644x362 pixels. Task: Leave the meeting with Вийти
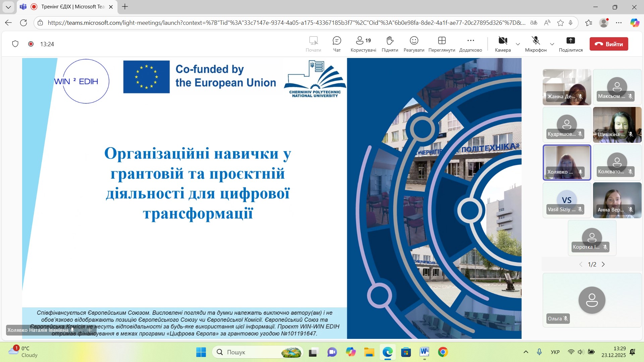tap(608, 44)
